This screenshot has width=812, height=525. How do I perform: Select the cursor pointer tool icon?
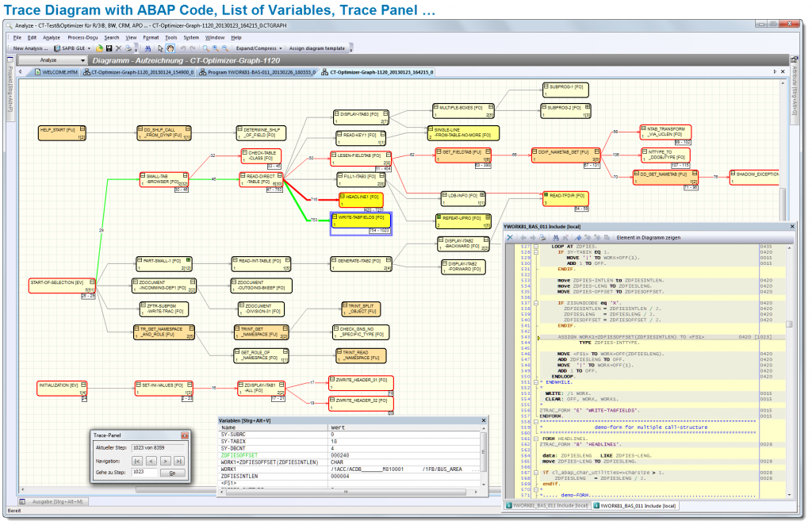[x=160, y=48]
